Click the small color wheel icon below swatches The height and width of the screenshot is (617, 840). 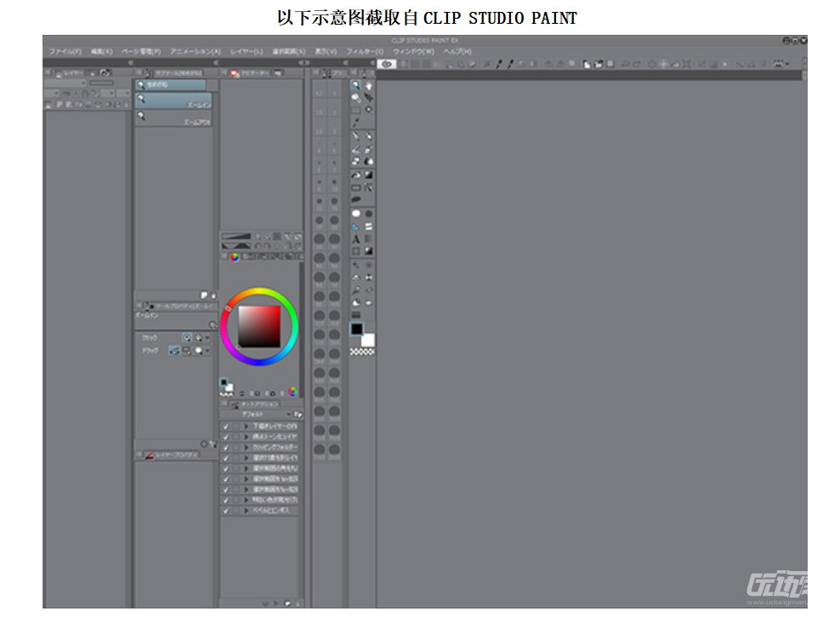(292, 392)
